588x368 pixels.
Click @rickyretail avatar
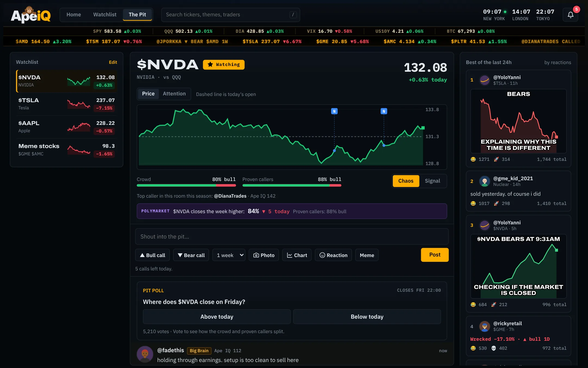coord(485,326)
